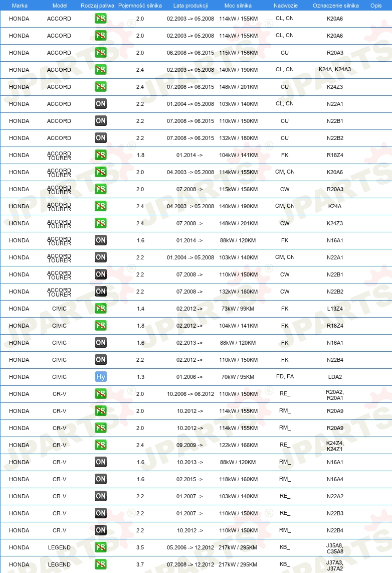Click petrol icon in CIVIC L13Z4 row

point(101,309)
